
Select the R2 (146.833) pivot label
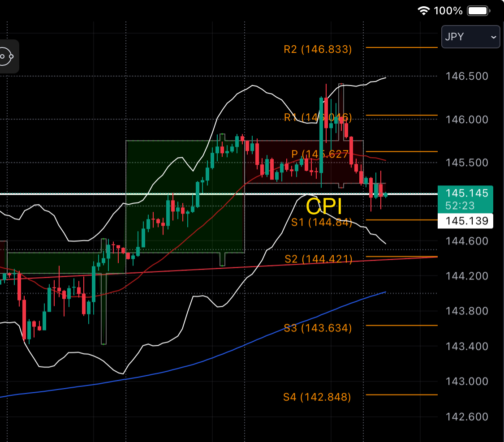318,49
